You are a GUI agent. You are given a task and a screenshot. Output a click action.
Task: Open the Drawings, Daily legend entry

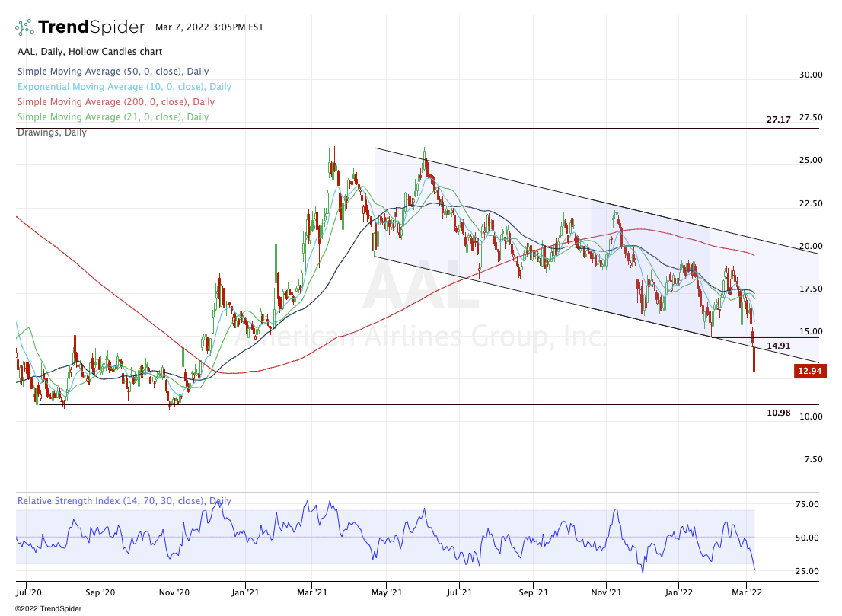click(x=52, y=132)
